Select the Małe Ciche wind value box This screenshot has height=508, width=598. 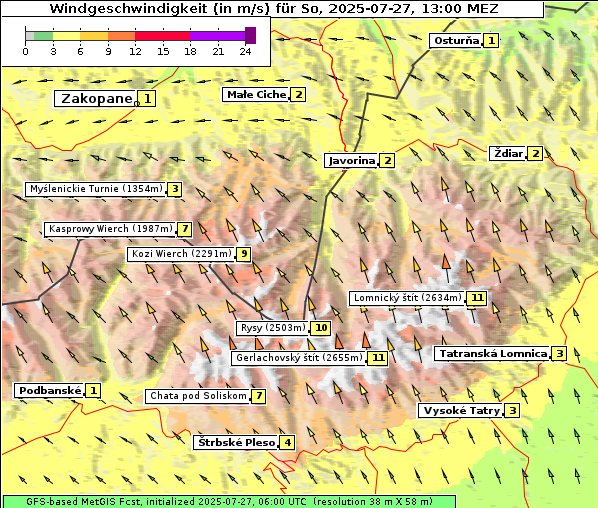(298, 94)
